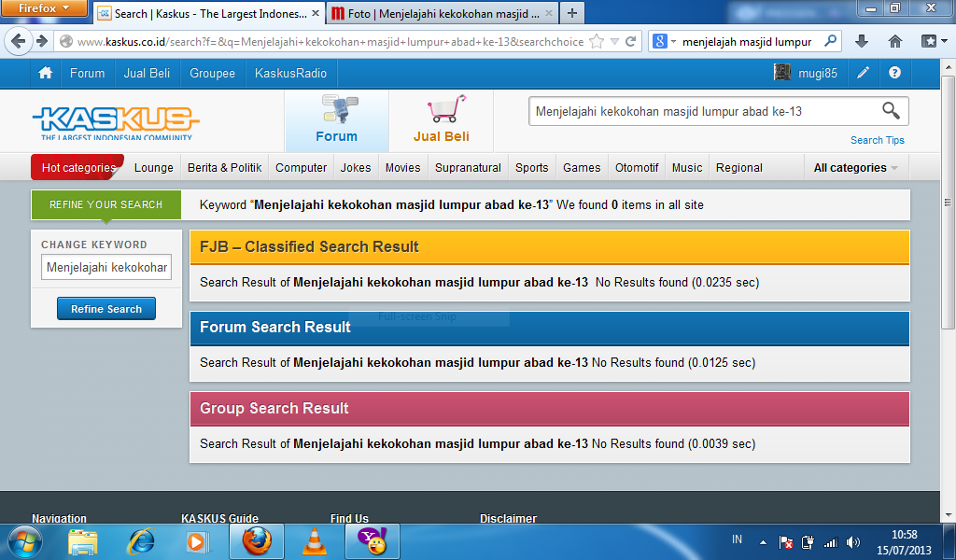Click the network signal icon in tray

point(830,542)
